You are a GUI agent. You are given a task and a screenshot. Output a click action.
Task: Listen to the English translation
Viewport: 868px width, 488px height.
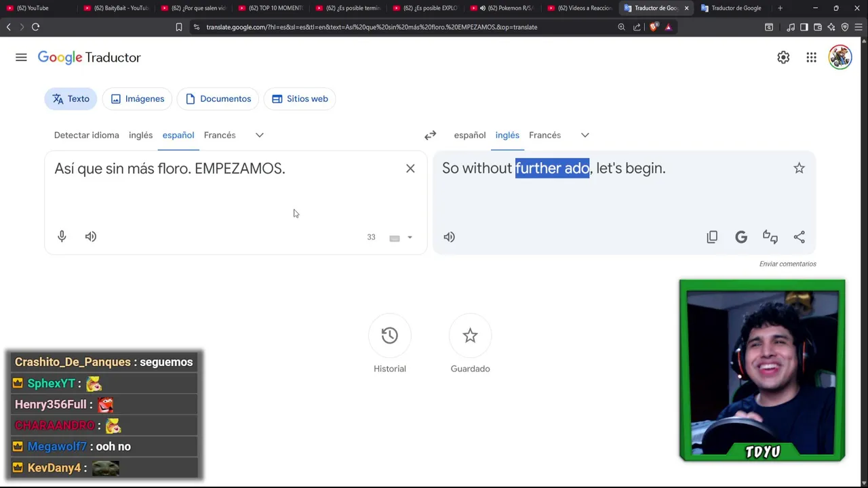[449, 237]
